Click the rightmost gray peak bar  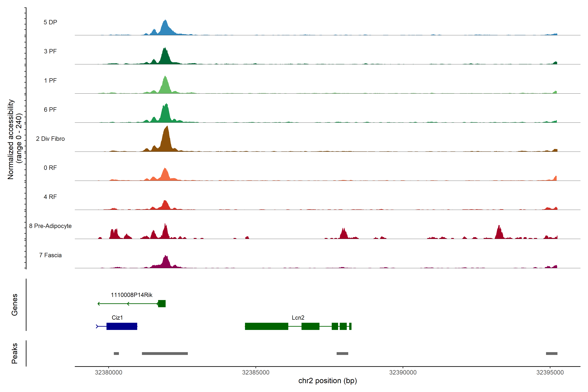coord(552,353)
